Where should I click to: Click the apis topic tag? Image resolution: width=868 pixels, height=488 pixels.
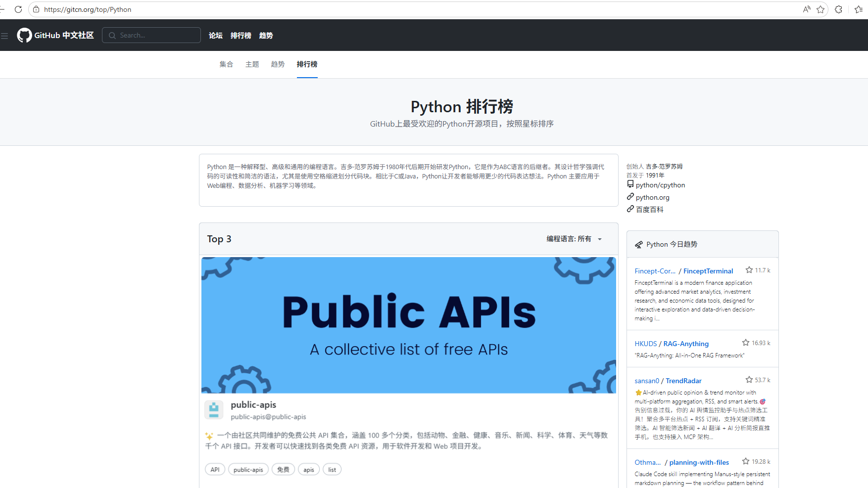(309, 470)
